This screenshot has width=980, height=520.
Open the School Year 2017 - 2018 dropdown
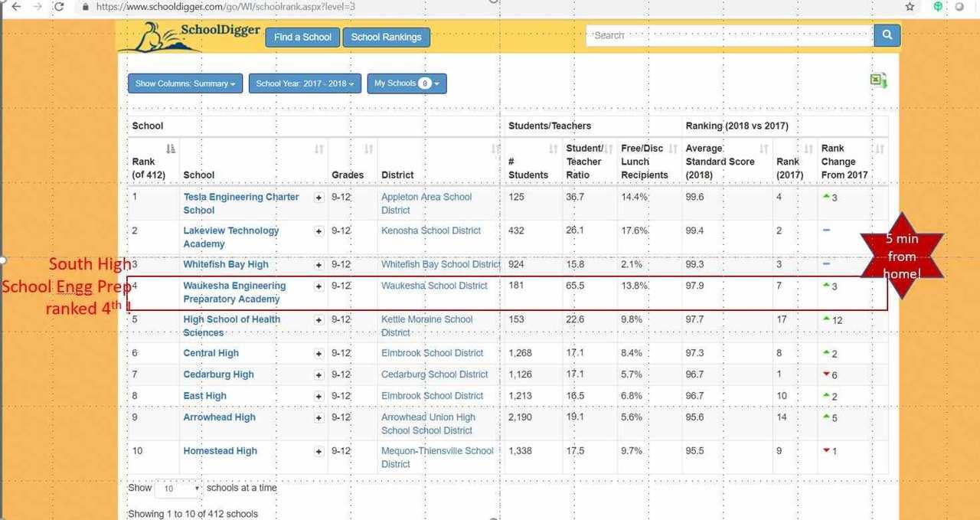coord(305,83)
